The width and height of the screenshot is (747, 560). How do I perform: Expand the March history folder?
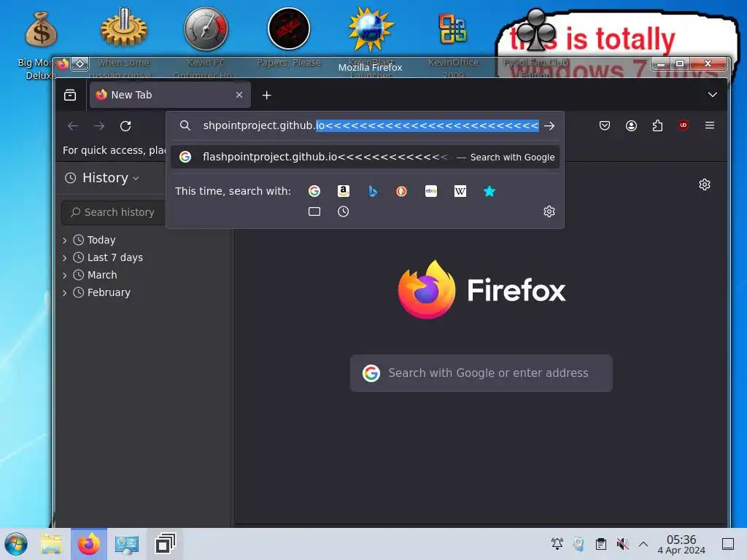point(65,275)
